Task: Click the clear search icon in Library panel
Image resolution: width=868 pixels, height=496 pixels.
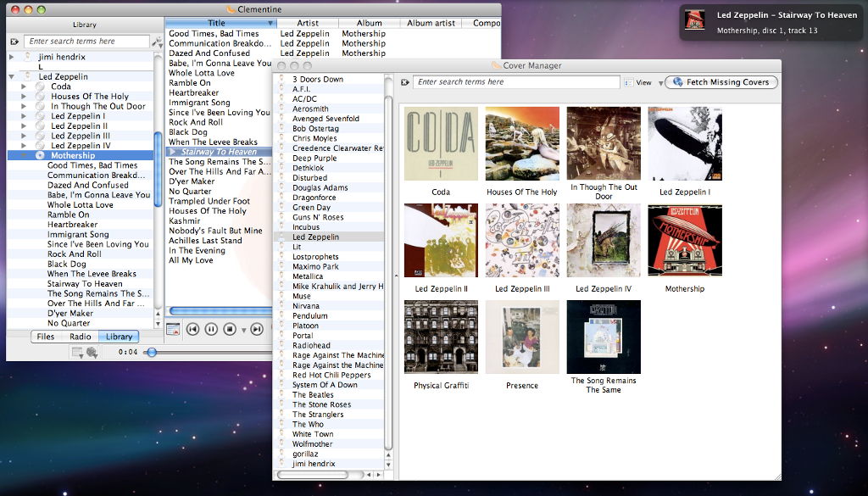Action: click(14, 42)
